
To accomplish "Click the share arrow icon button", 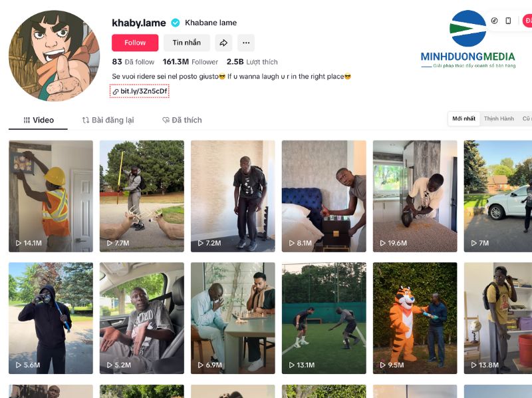I will (223, 43).
